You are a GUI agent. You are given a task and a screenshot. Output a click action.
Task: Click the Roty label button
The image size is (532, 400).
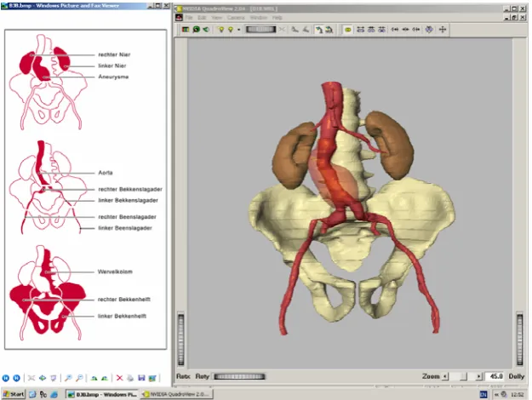203,376
